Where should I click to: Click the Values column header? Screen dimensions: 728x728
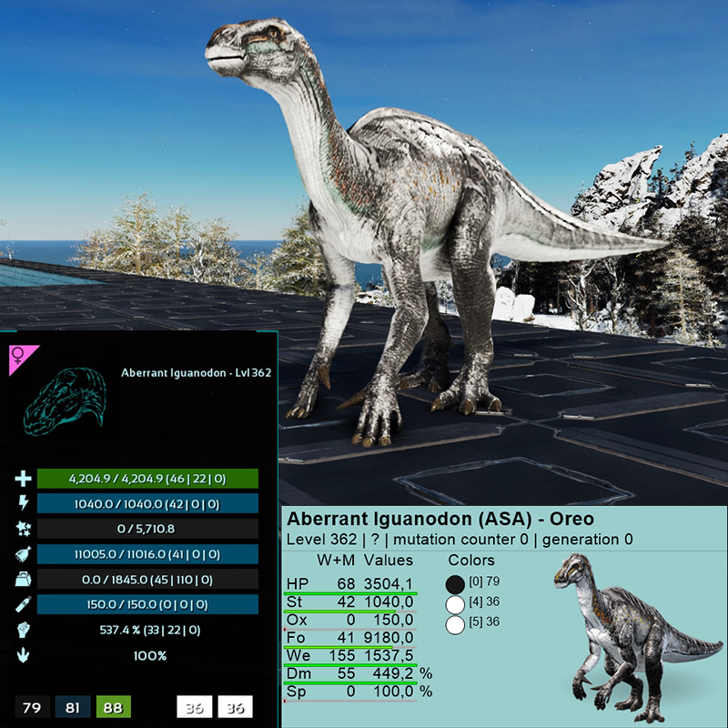(389, 561)
